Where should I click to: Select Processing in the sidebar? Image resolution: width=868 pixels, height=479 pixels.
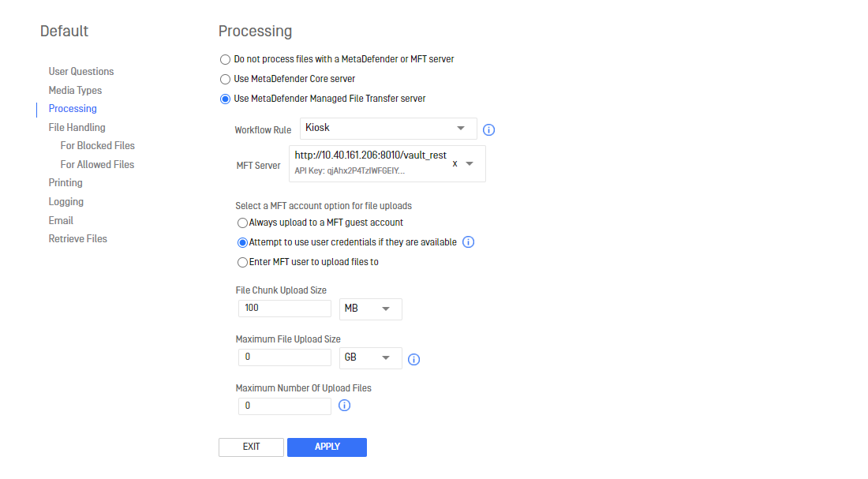[73, 109]
